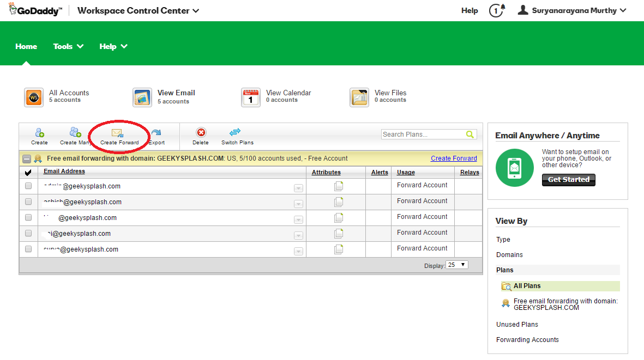Change the Display count using the 25 dropdown
The width and height of the screenshot is (644, 360).
(456, 265)
